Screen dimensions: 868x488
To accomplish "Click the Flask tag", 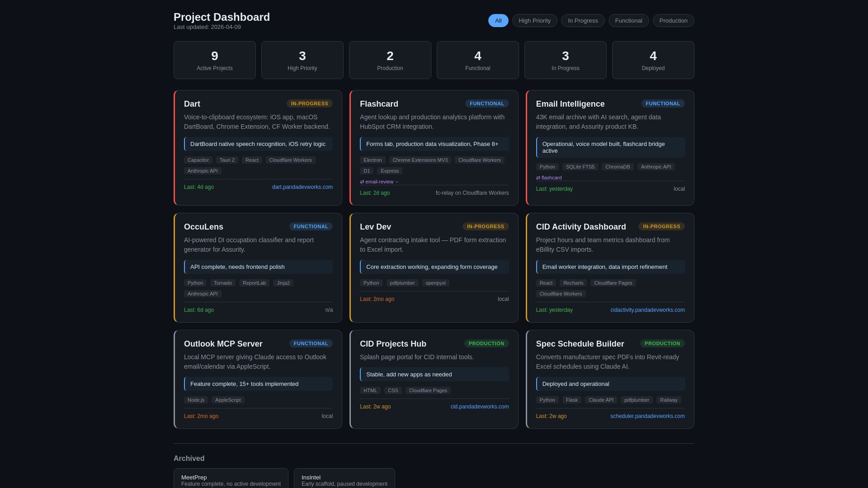I will point(572,400).
